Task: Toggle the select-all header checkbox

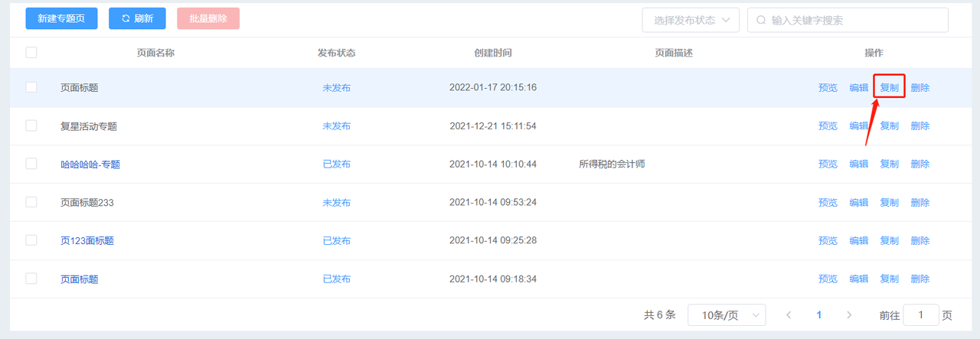Action: pos(31,53)
